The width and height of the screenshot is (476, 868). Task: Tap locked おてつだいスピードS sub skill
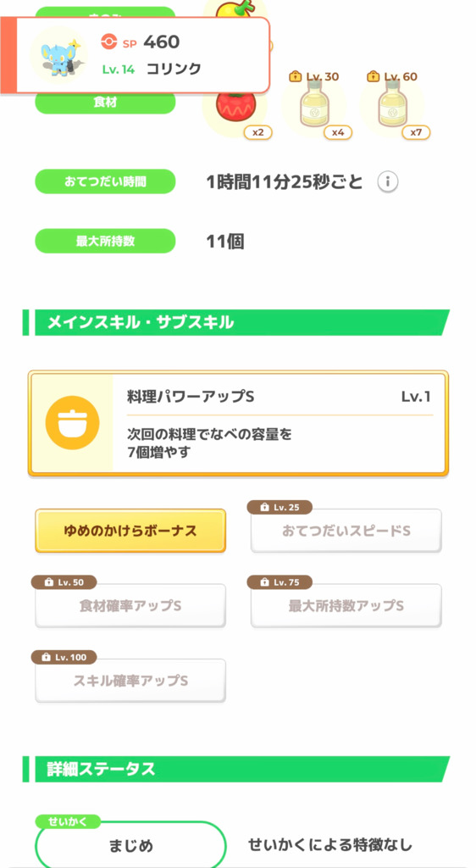pos(346,531)
